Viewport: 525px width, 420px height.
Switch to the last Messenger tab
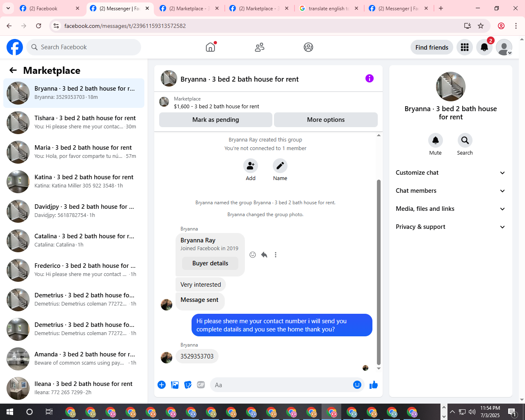[x=399, y=8]
